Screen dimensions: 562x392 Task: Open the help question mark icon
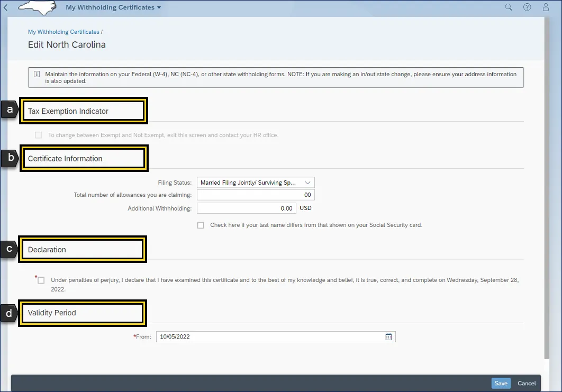(527, 7)
